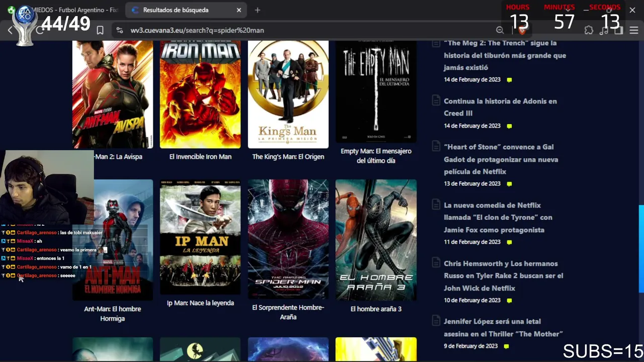Click title 'Empty Man: El mensajero del último día'
Image resolution: width=644 pixels, height=362 pixels.
click(x=376, y=156)
